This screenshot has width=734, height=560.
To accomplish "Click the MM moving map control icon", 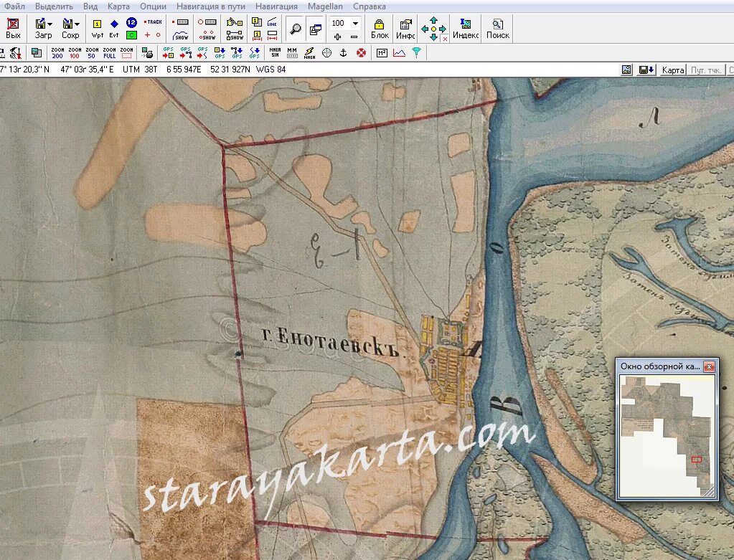I will (x=292, y=53).
